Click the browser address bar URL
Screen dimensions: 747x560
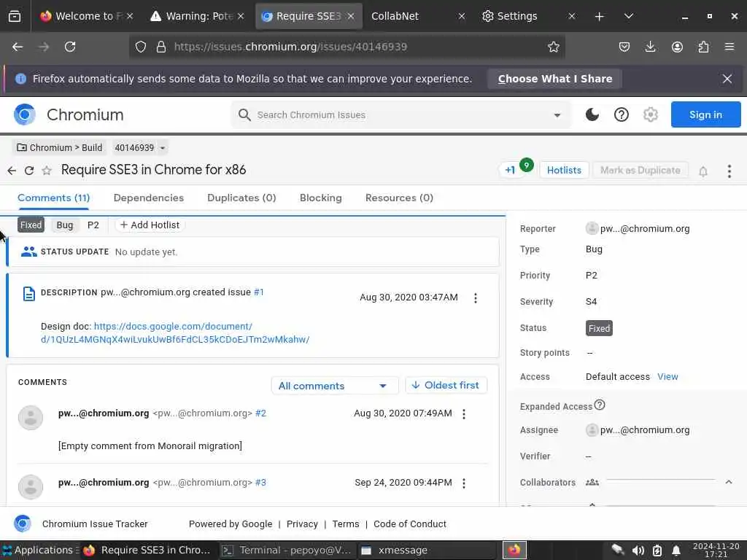coord(347,47)
